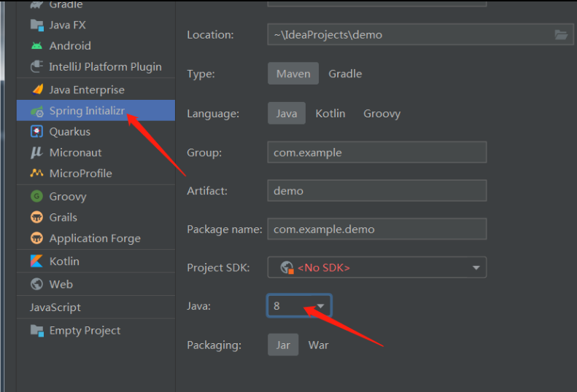Select the MicroProfile generator text
Screen dimensions: 577x392
click(x=80, y=173)
